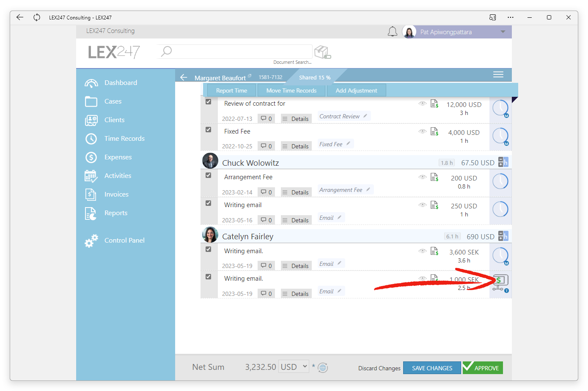Click the globe icon beside currency
The image size is (588, 391).
[x=323, y=368]
